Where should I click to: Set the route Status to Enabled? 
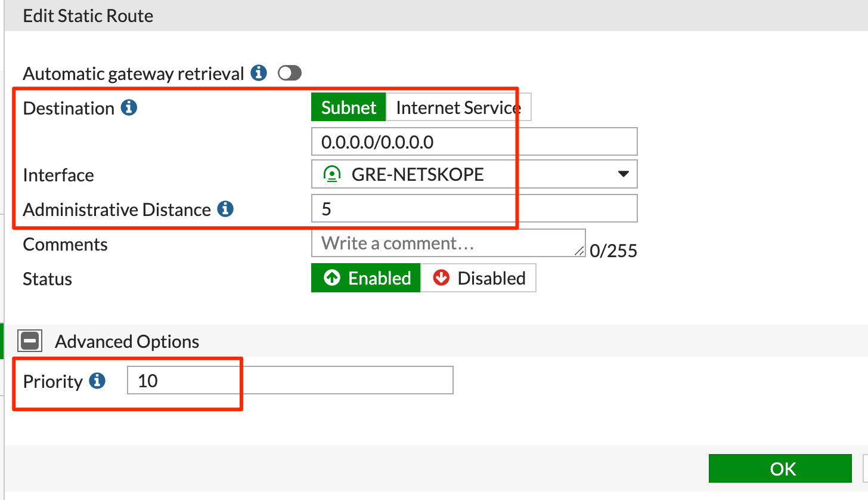365,277
